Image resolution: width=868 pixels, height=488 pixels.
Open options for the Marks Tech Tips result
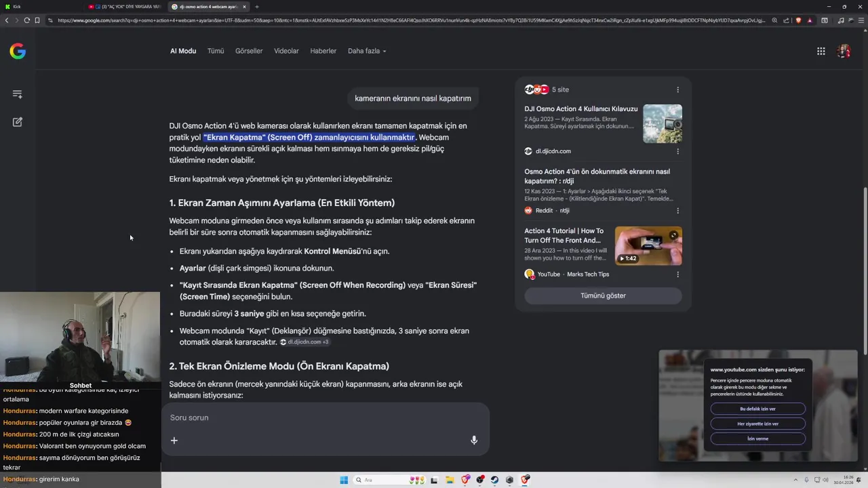[x=677, y=274]
